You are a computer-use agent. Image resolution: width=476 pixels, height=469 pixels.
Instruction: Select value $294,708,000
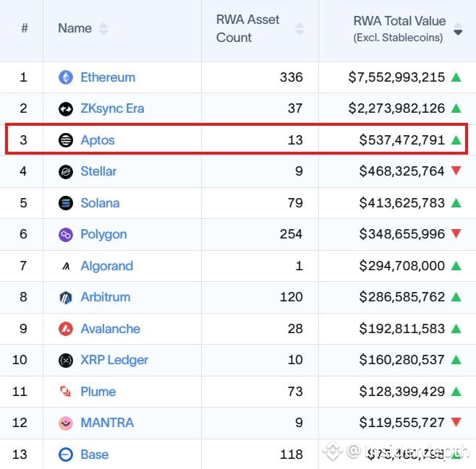pos(402,266)
